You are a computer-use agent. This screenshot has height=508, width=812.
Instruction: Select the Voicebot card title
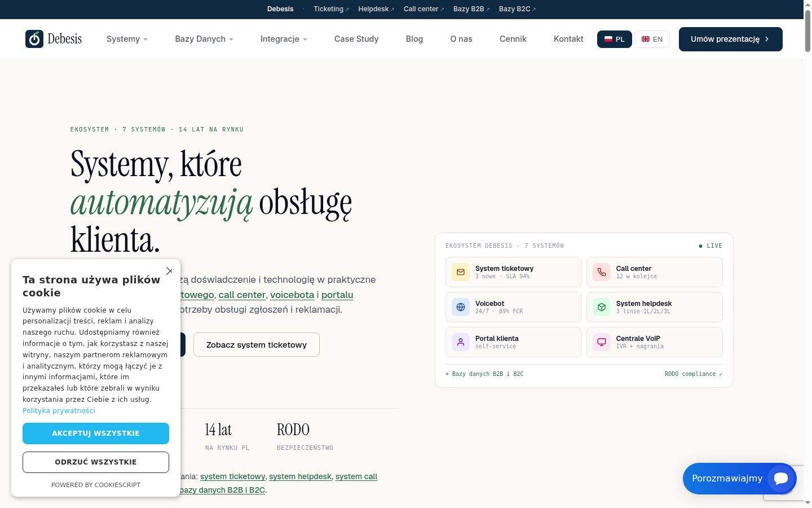pos(489,304)
